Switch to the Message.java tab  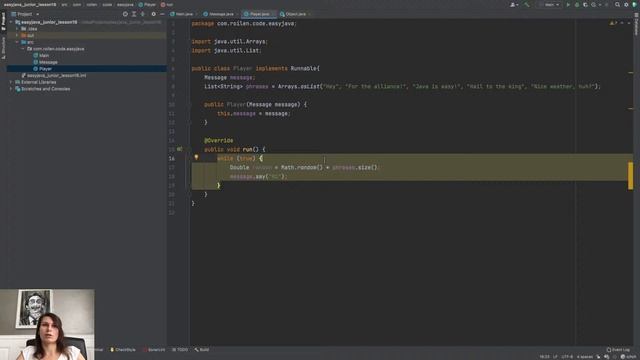(x=219, y=14)
